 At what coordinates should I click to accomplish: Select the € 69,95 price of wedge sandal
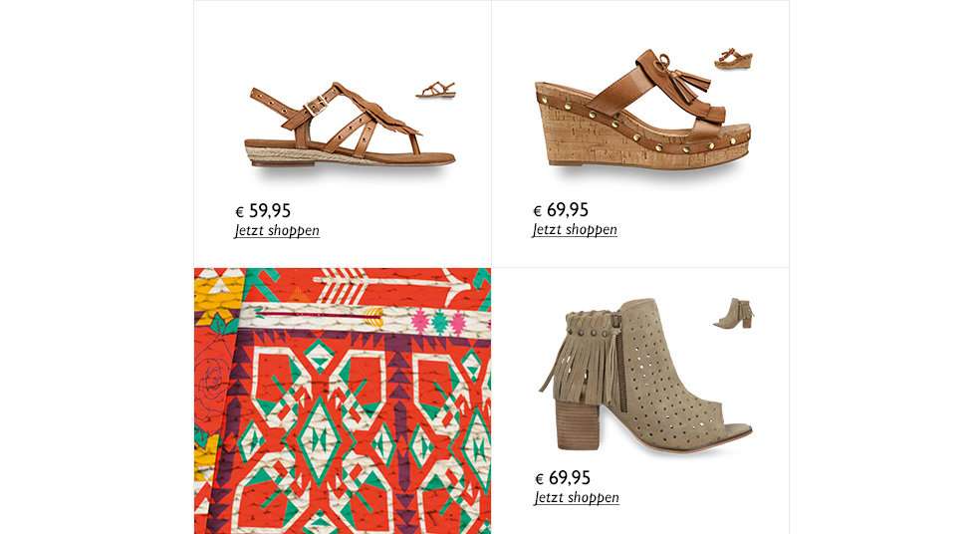(x=561, y=210)
